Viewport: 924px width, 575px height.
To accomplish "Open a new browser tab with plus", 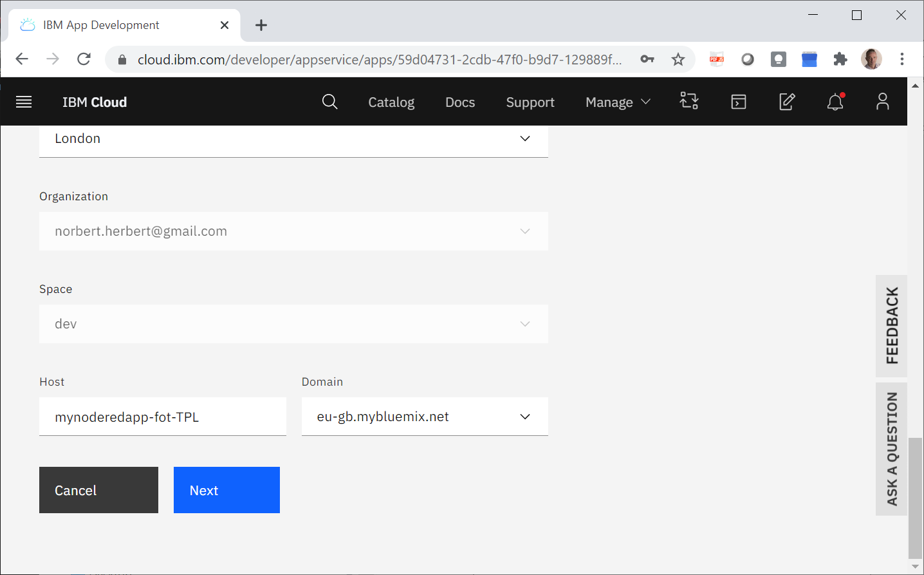I will point(261,25).
